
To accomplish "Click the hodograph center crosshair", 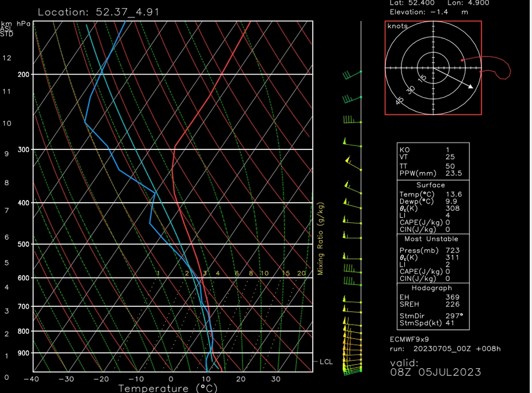I will pyautogui.click(x=433, y=68).
